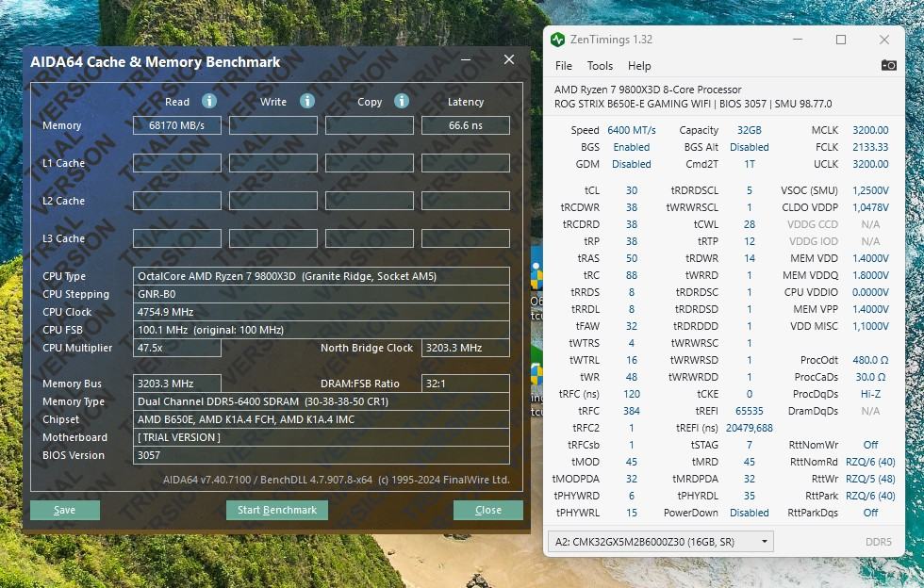
Task: Click the tREFI value 65535
Action: (x=749, y=411)
